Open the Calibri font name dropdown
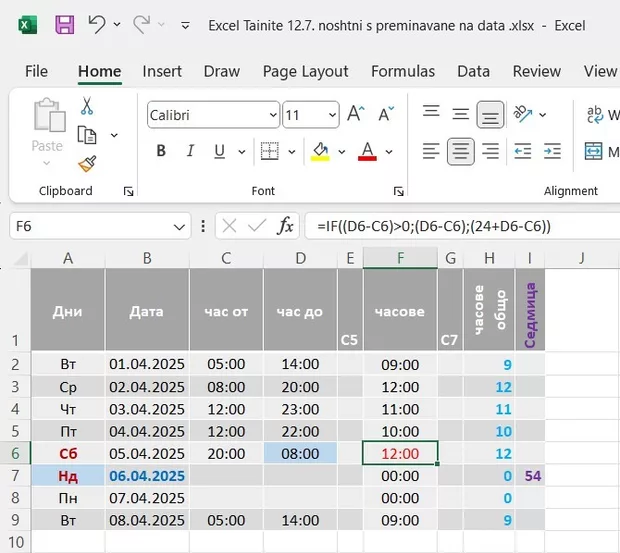 coord(267,116)
